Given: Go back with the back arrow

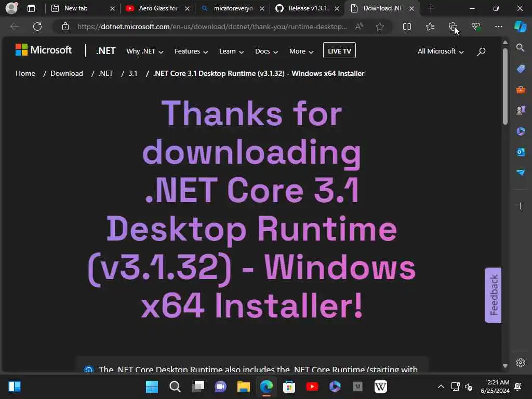Looking at the screenshot, I should [x=14, y=26].
